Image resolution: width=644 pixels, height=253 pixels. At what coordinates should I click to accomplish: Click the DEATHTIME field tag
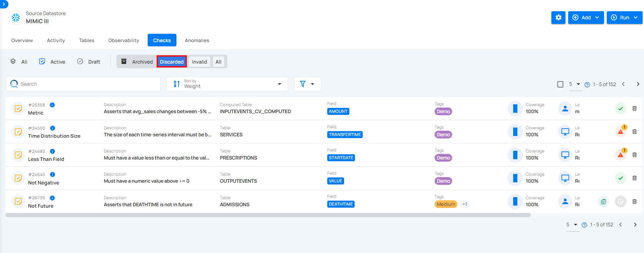(x=341, y=204)
